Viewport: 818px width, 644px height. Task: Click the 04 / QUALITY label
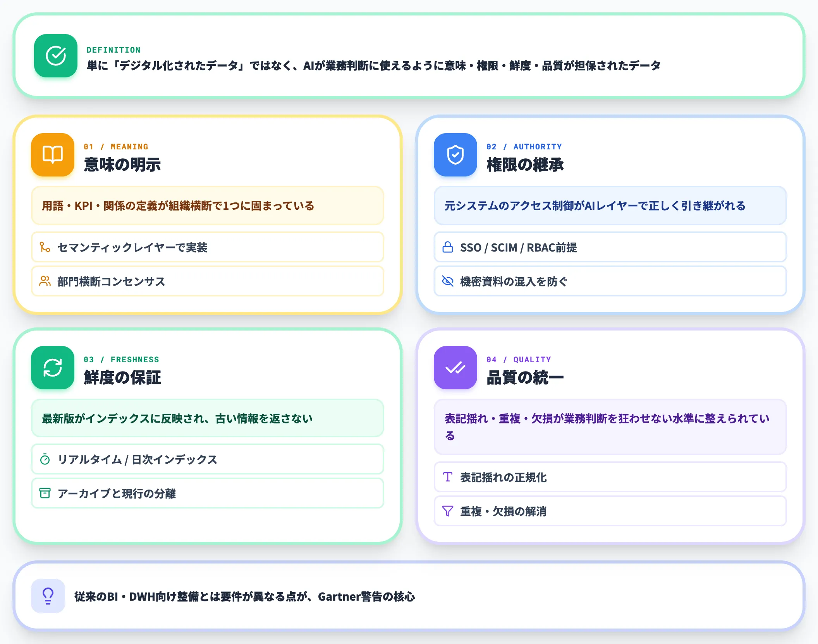[519, 360]
